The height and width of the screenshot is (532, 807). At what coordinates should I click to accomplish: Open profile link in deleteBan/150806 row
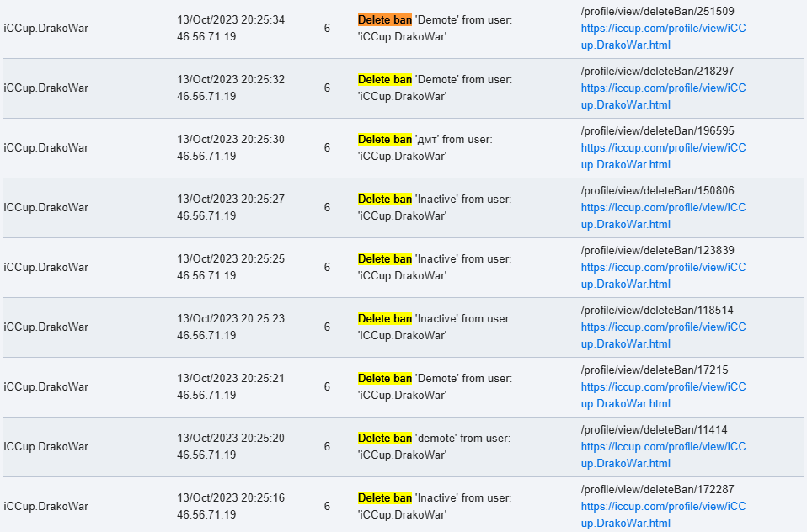click(x=664, y=215)
